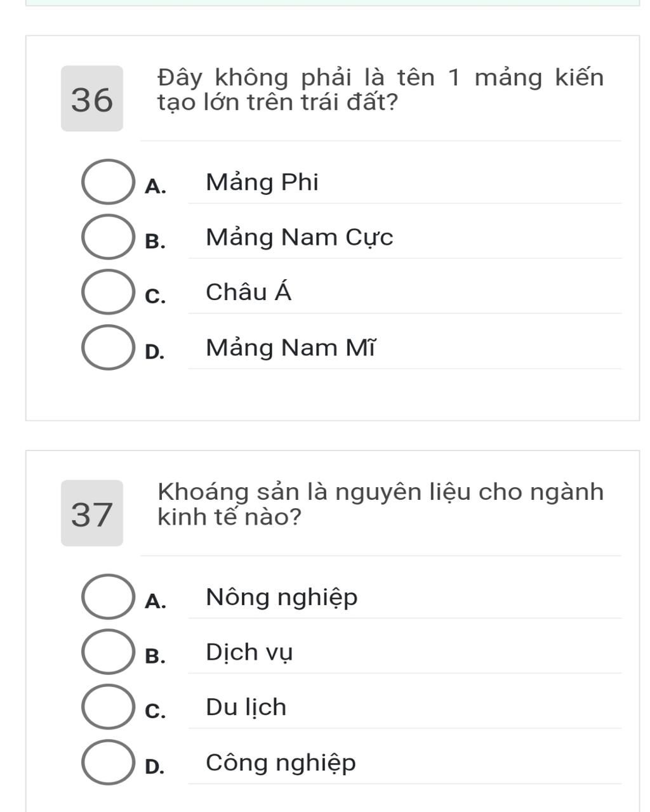Screen dimensions: 650x812
Task: Select radio button A in question 37
Action: [108, 597]
